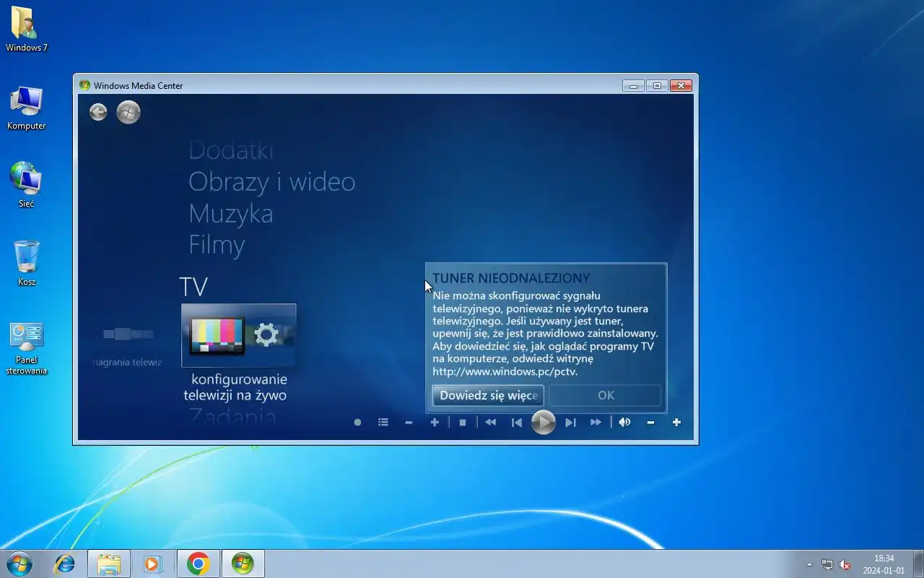Screen dimensions: 924x578
Task: Go back with the Media Center back arrow
Action: pyautogui.click(x=98, y=112)
